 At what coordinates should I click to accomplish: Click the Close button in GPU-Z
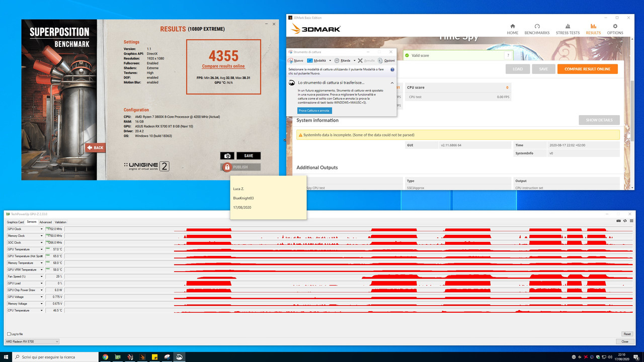625,341
